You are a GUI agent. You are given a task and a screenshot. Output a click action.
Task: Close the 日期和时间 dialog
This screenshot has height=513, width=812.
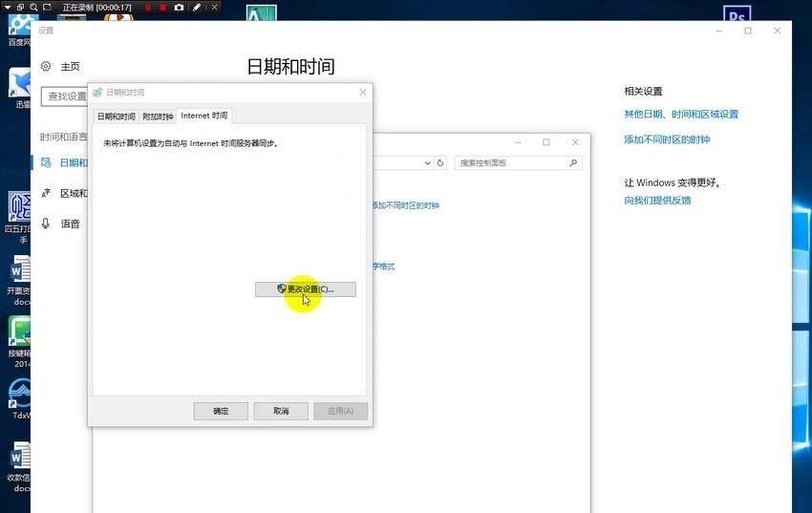click(362, 92)
